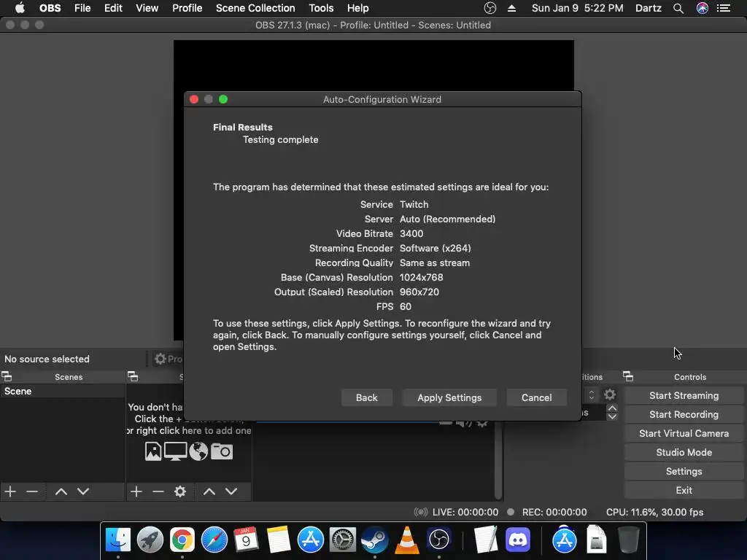Screen dimensions: 747x560
Task: Click the audio mixer scrollbar
Action: tap(498, 461)
